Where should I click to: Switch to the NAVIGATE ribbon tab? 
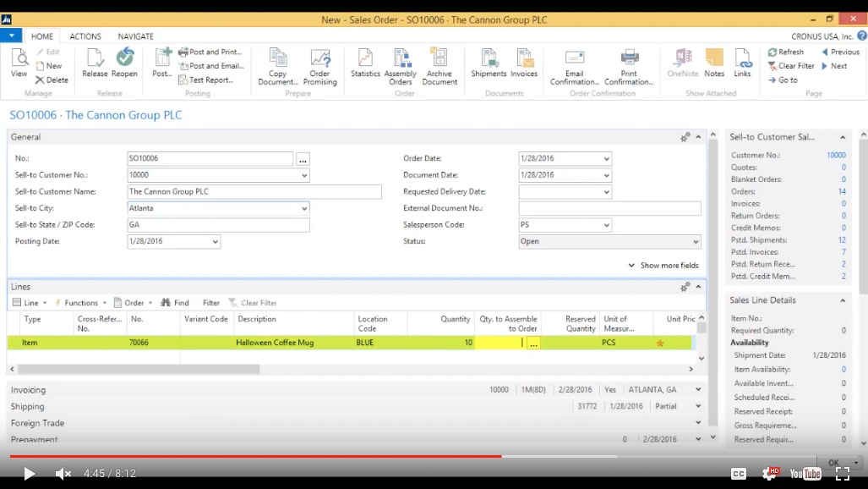135,36
